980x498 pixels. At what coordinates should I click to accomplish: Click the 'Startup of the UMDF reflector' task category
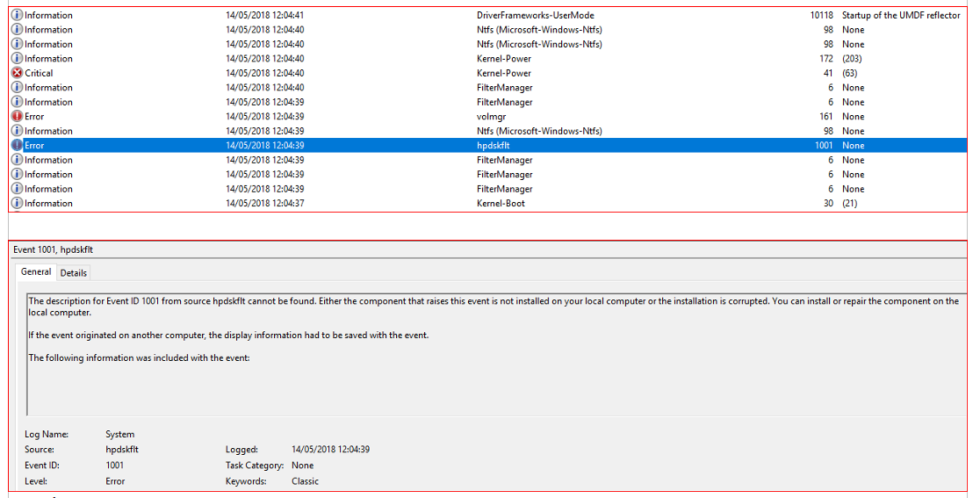901,15
